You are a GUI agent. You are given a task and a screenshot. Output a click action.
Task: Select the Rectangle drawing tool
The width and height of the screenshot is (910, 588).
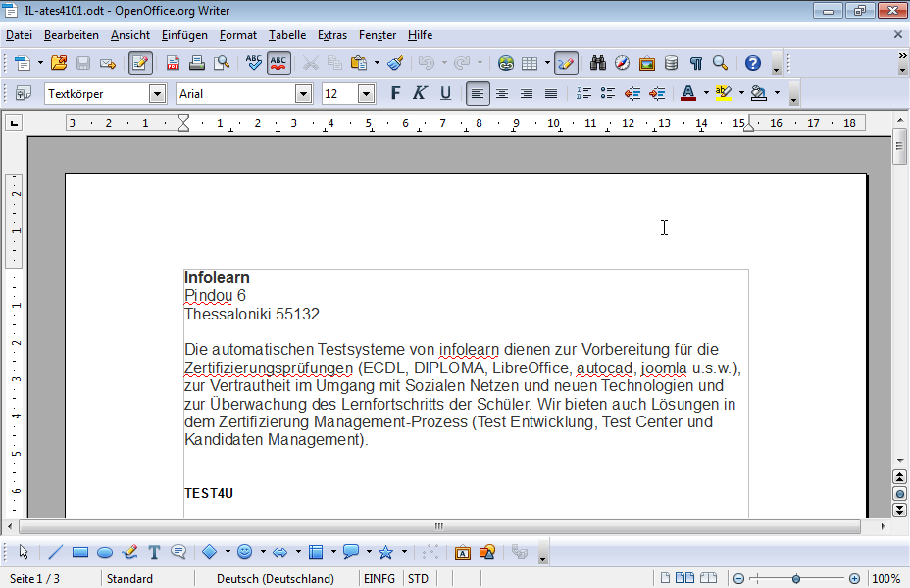point(80,552)
